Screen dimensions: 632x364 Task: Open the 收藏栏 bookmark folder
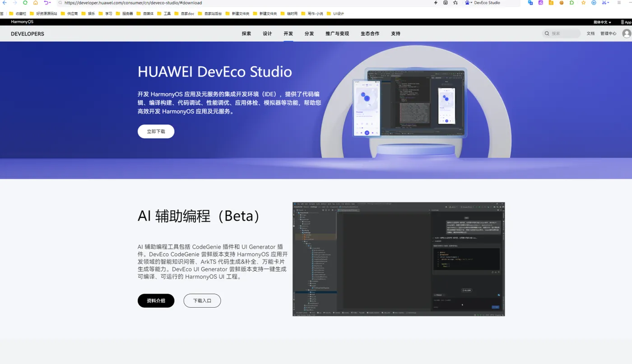coord(18,14)
